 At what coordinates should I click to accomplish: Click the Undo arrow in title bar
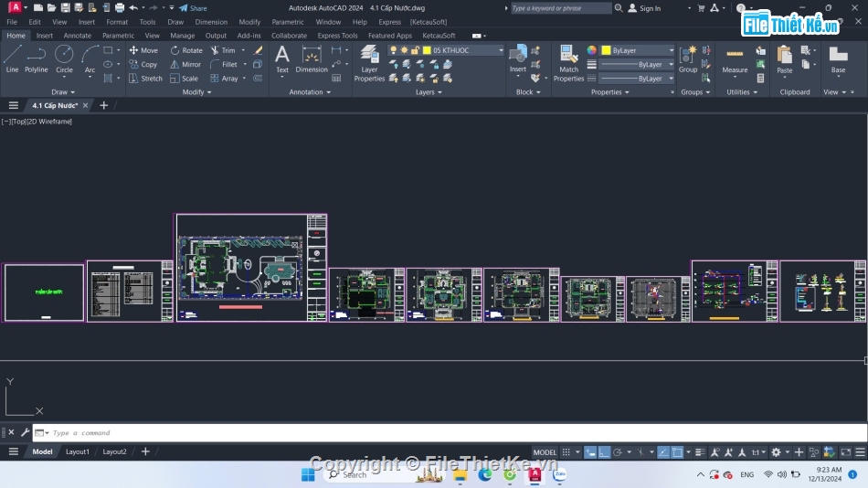click(x=133, y=7)
